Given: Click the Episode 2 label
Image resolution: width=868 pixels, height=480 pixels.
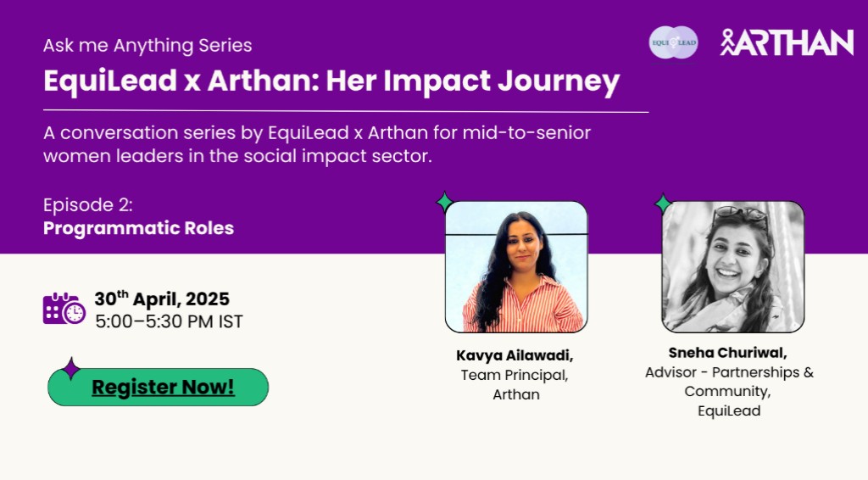Looking at the screenshot, I should [x=88, y=205].
